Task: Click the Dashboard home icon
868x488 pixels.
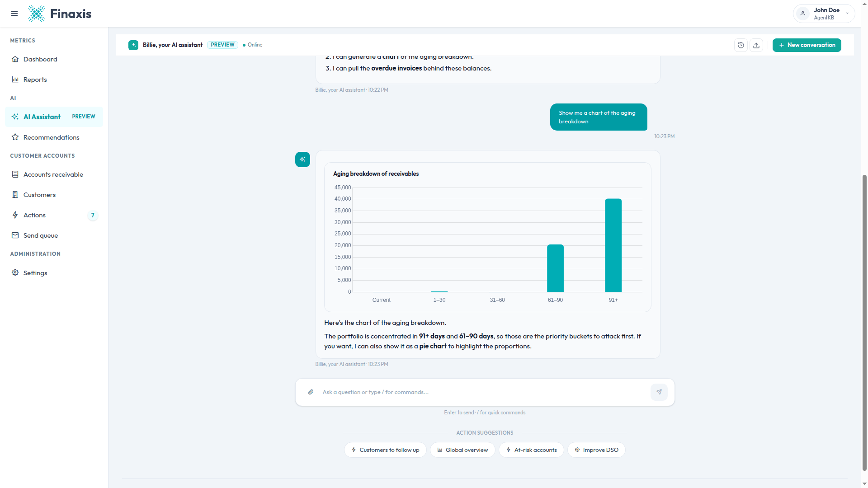Action: point(15,59)
